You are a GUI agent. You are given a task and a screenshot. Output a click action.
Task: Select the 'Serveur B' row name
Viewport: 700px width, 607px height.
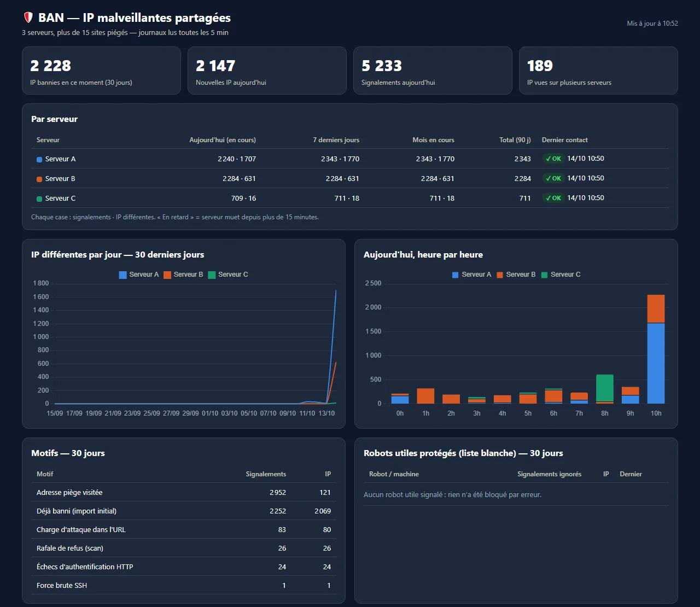click(x=60, y=179)
